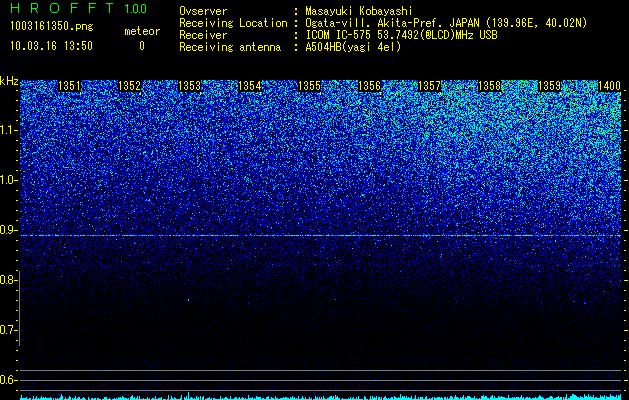Click the 1357 time marker
Screen dimensions: 629x400
[x=429, y=86]
